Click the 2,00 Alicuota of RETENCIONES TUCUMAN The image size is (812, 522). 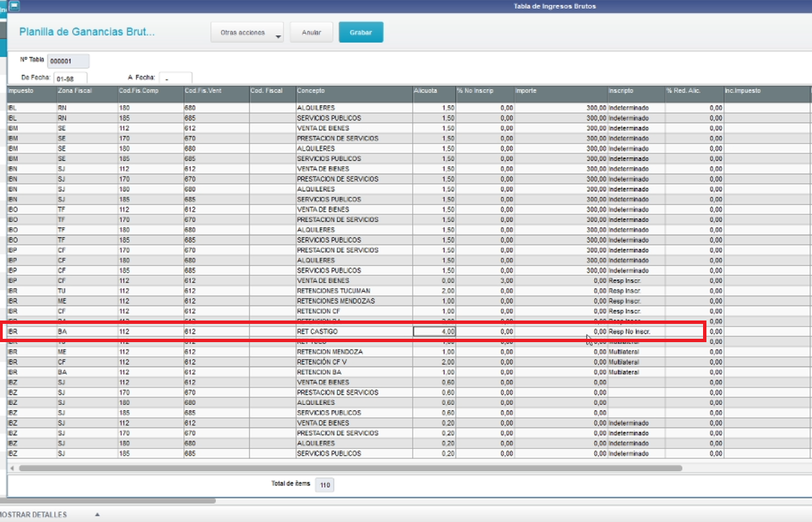434,291
